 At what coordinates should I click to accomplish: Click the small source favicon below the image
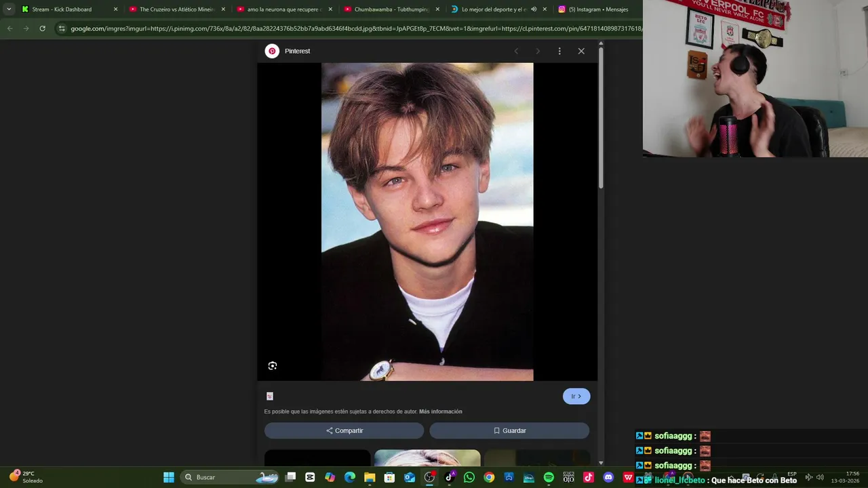(270, 396)
